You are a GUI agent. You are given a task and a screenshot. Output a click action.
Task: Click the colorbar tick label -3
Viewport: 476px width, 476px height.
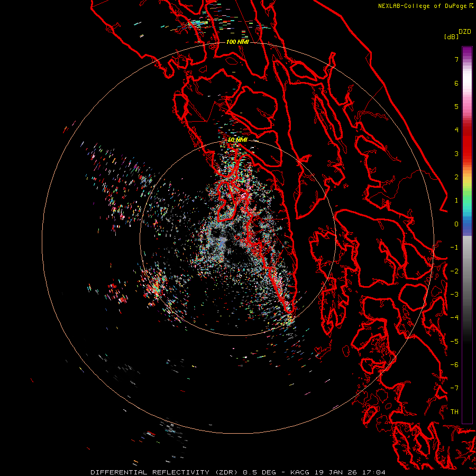pos(454,295)
